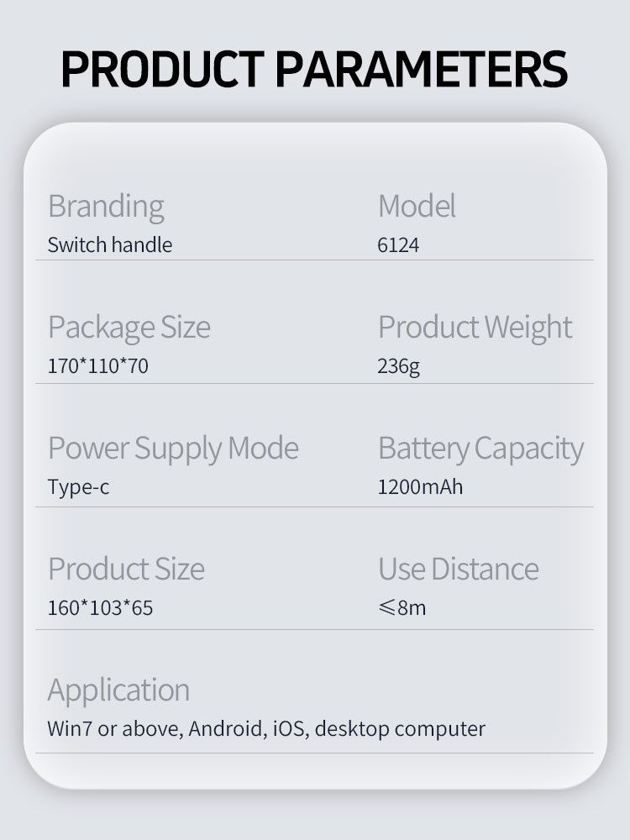Select the 1200mAh battery value

pyautogui.click(x=420, y=488)
